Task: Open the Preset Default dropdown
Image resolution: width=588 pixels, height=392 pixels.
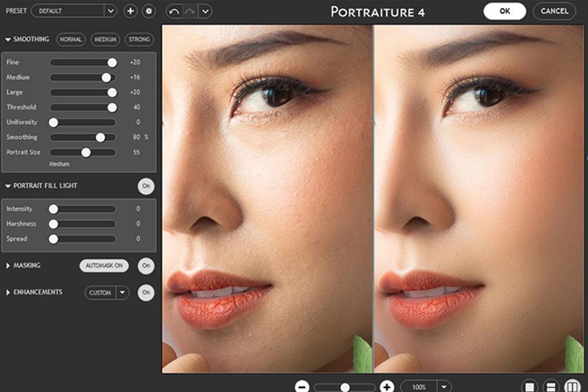Action: 73,11
